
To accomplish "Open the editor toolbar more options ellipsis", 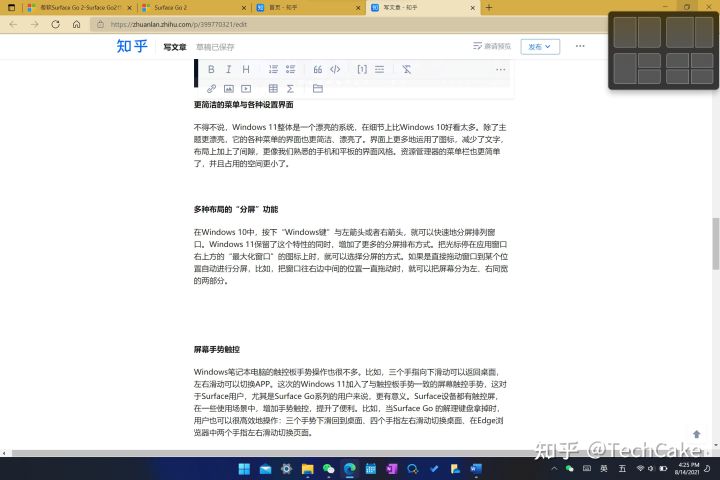I will pos(501,69).
